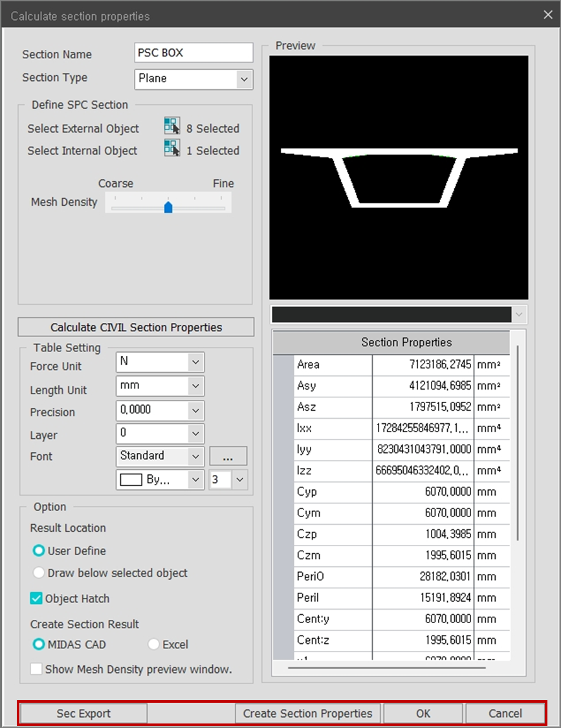Screen dimensions: 561x728
Task: Select the User Define result location
Action: [x=39, y=551]
